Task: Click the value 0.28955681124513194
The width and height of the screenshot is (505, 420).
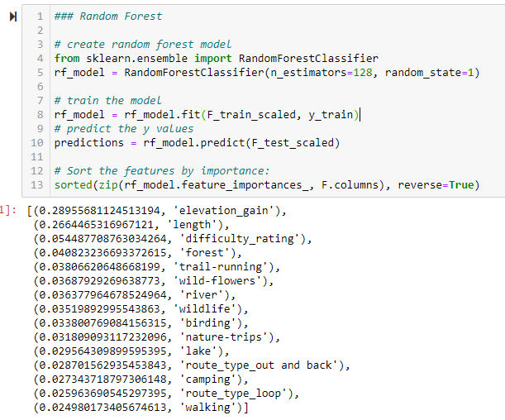Action: (99, 211)
